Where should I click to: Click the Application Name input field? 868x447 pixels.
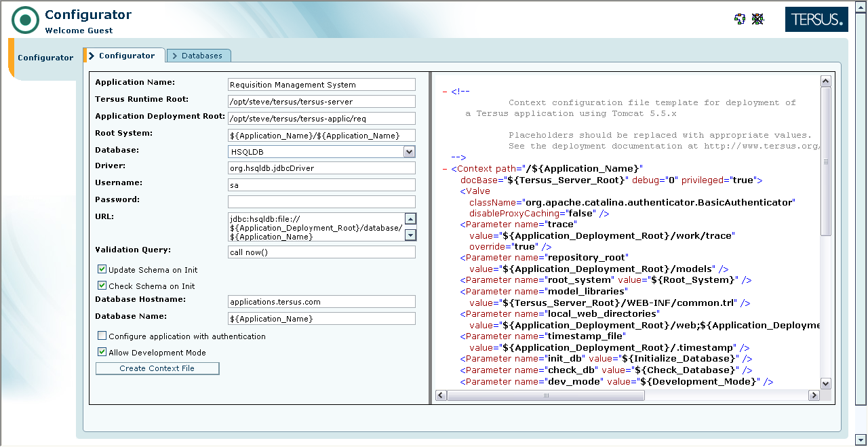(321, 85)
